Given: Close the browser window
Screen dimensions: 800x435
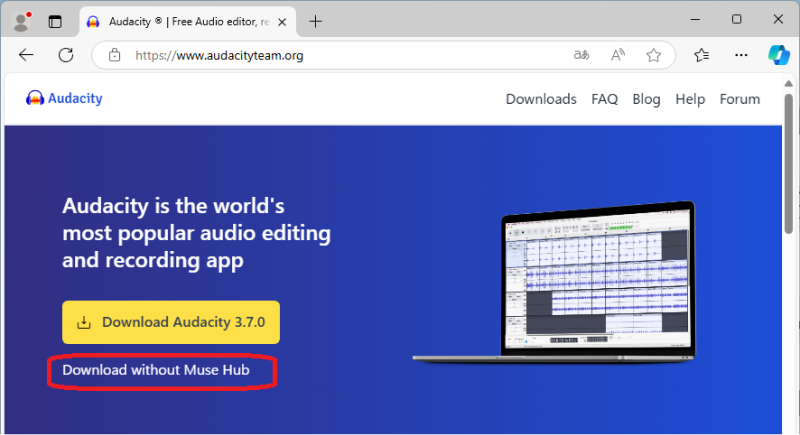Looking at the screenshot, I should pos(778,19).
